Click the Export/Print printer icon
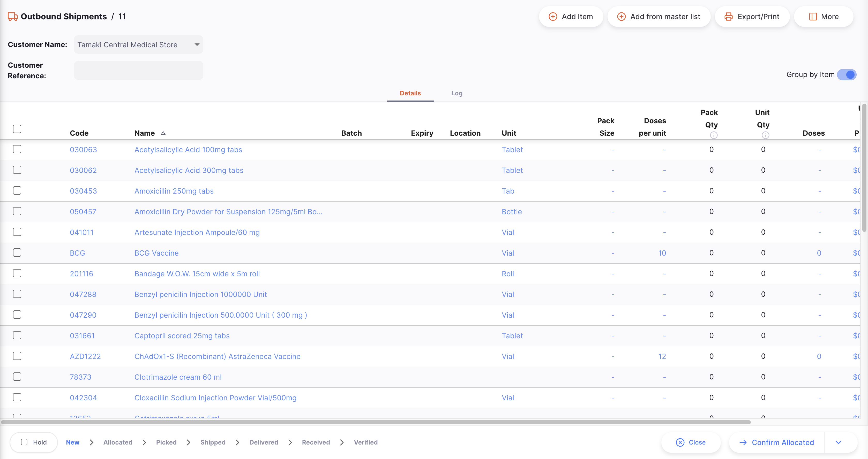This screenshot has height=459, width=868. (x=728, y=17)
